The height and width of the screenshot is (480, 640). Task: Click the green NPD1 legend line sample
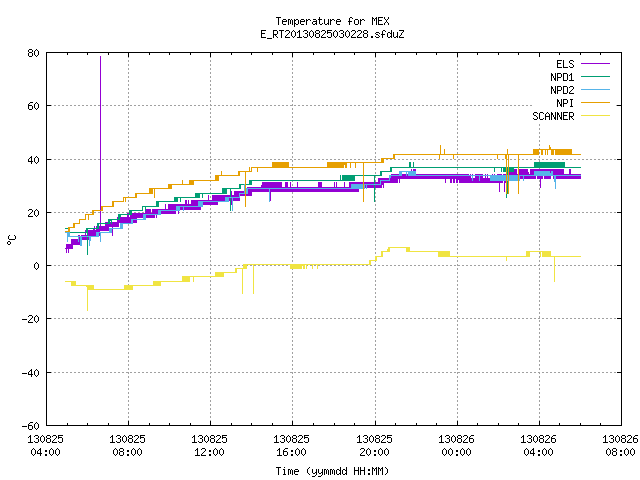[595, 77]
